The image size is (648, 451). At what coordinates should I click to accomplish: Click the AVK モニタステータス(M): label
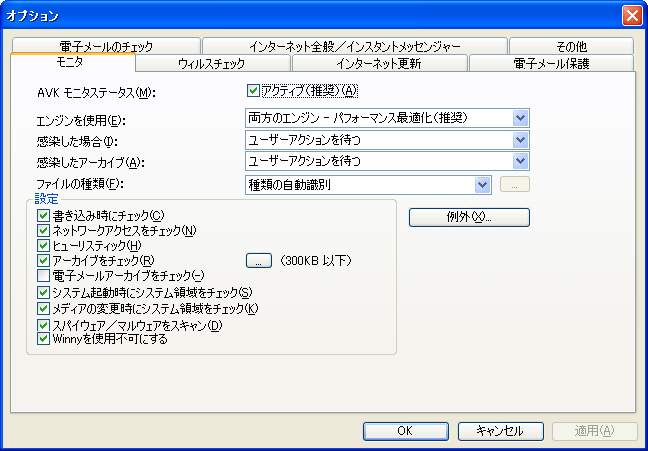[x=96, y=93]
